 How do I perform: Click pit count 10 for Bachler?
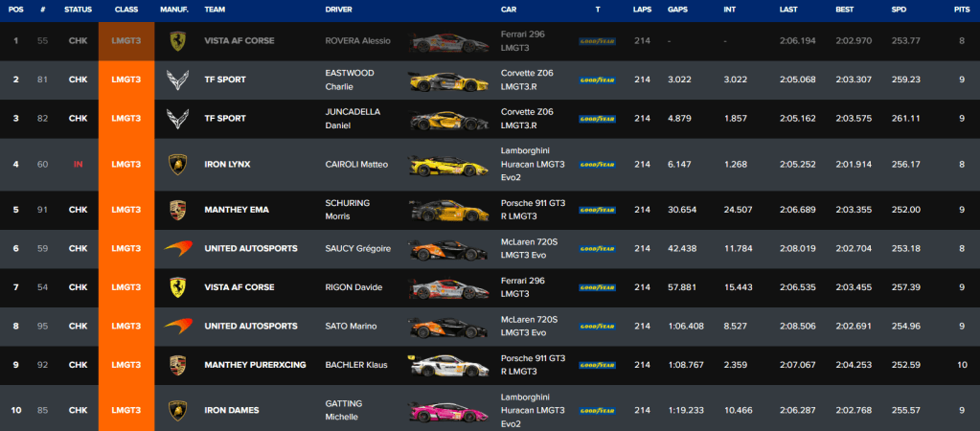(961, 365)
